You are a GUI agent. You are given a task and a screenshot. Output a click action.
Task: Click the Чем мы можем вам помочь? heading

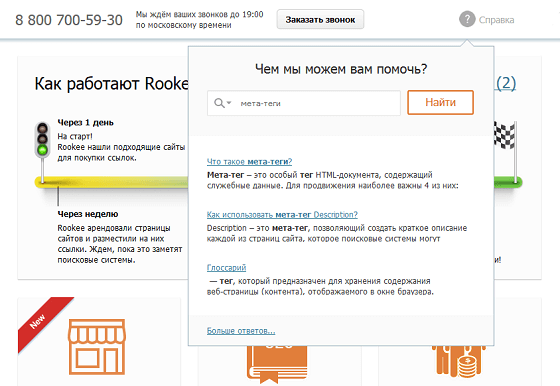pyautogui.click(x=341, y=69)
